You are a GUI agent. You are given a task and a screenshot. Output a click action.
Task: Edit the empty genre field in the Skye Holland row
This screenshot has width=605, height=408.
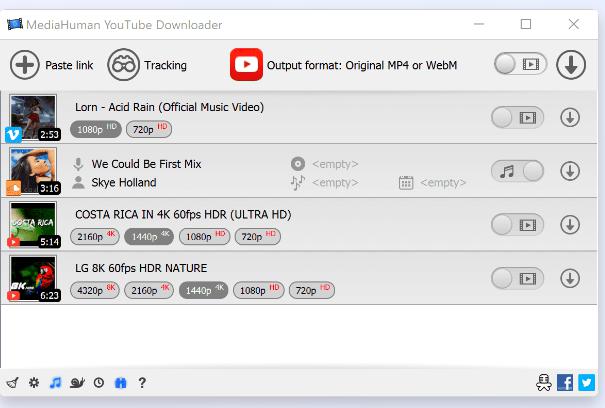(335, 183)
